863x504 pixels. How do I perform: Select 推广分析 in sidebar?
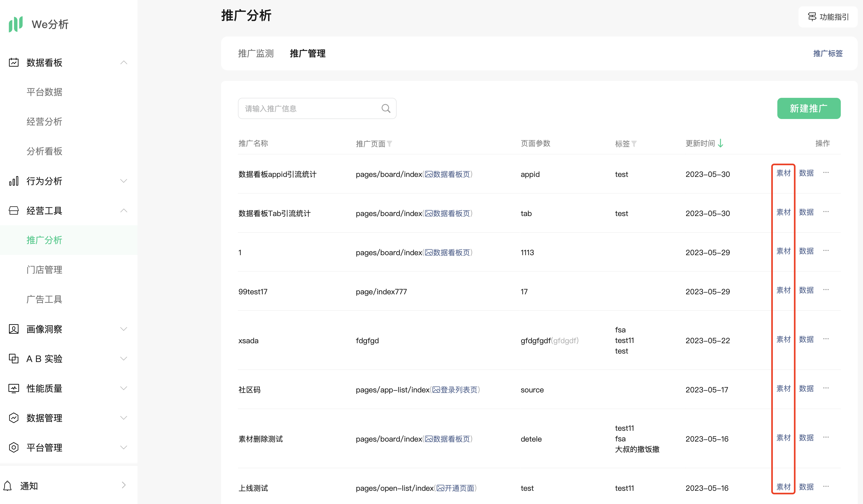coord(44,240)
